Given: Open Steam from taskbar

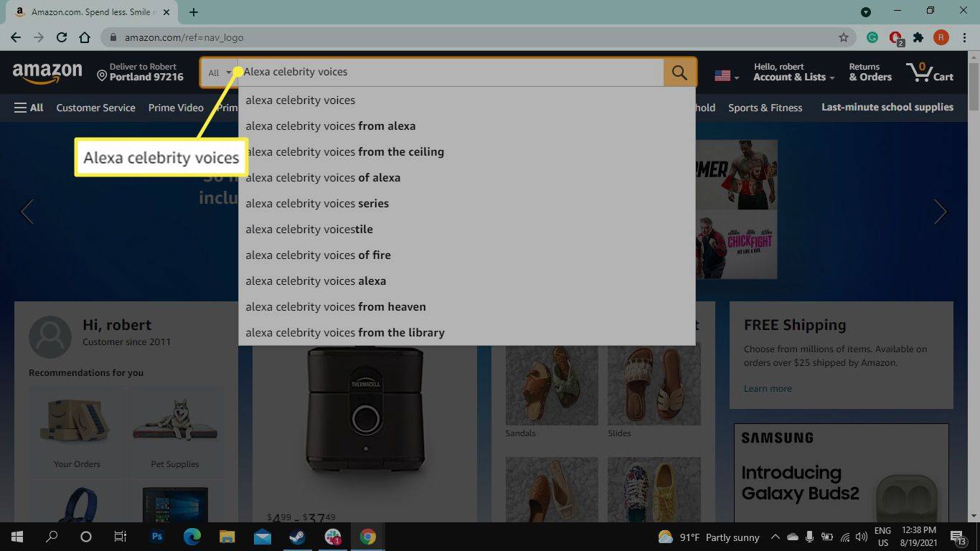Looking at the screenshot, I should pos(297,537).
